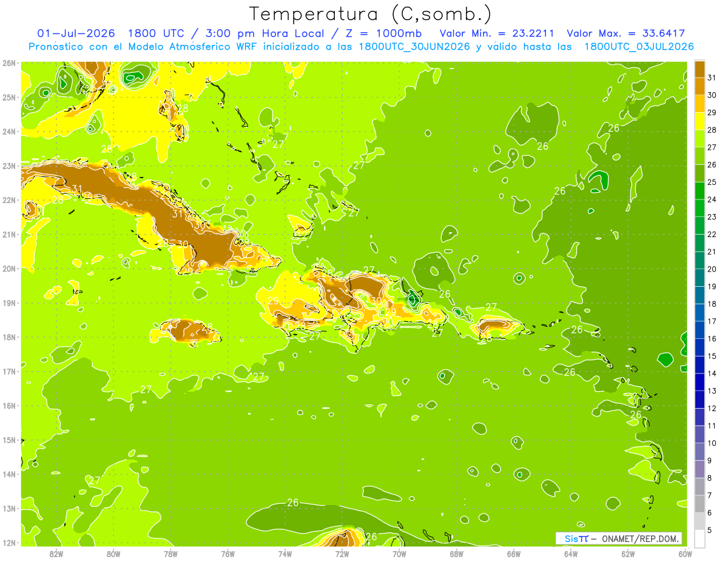
Task: Click the 'Temperatura (C,somb.)' map title
Action: [x=370, y=14]
